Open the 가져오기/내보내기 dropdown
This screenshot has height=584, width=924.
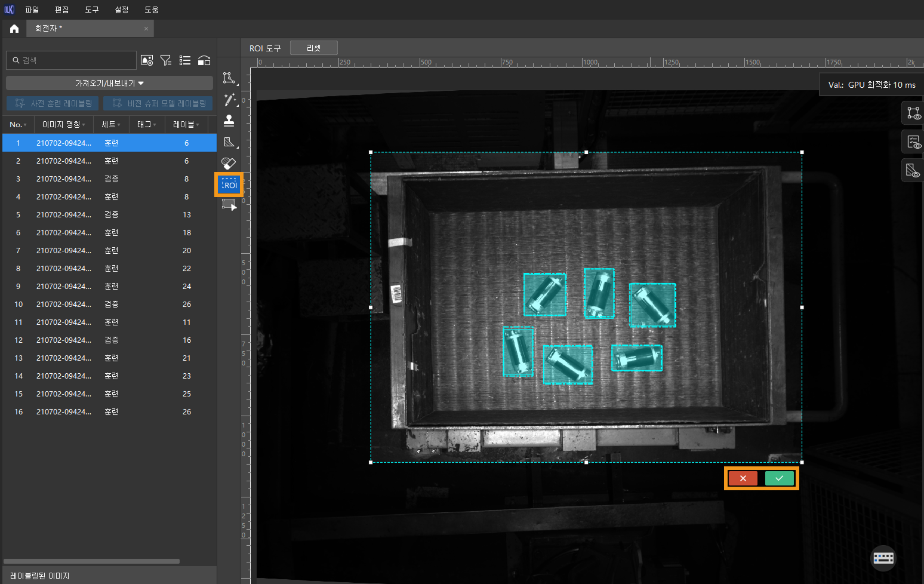tap(109, 83)
